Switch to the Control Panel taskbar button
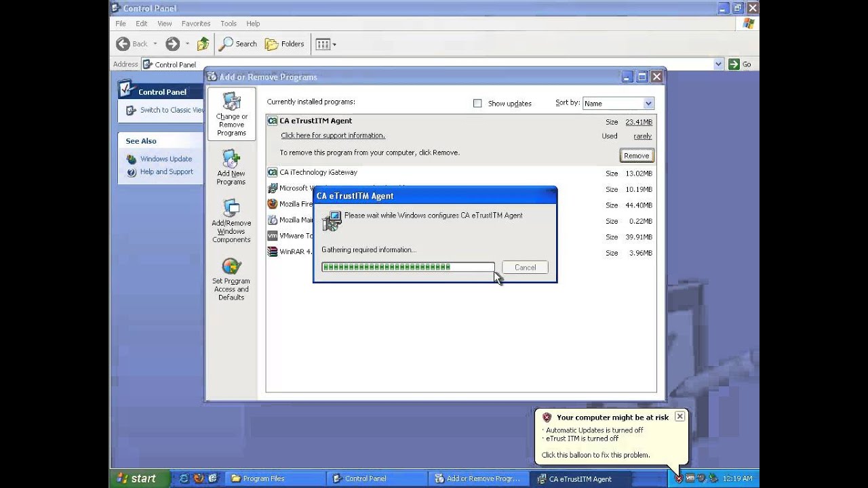This screenshot has height=488, width=868. tap(376, 479)
